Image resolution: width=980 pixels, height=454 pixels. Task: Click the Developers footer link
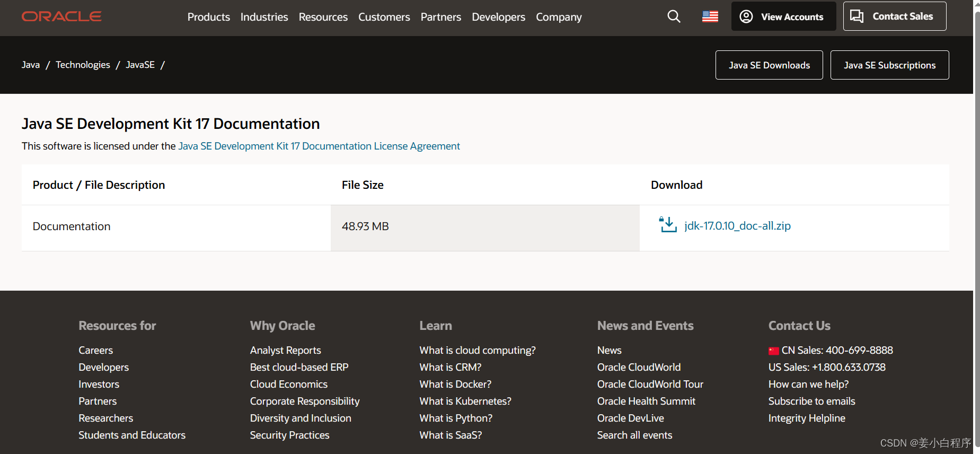[104, 367]
